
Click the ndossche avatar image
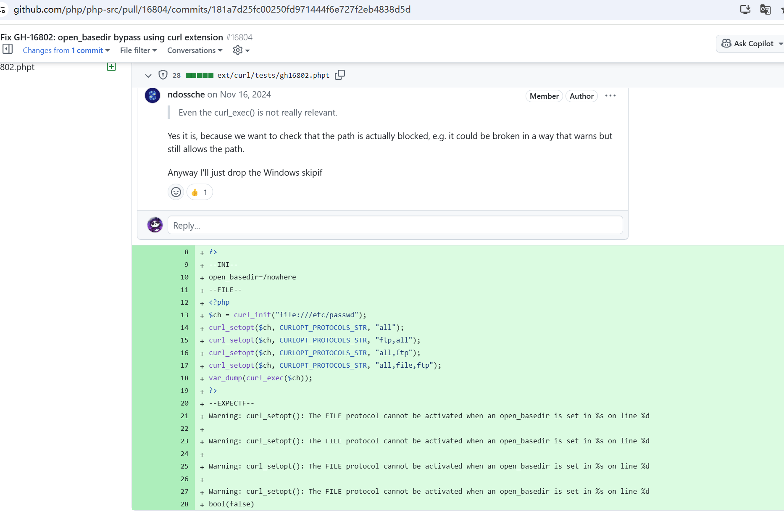click(x=153, y=95)
